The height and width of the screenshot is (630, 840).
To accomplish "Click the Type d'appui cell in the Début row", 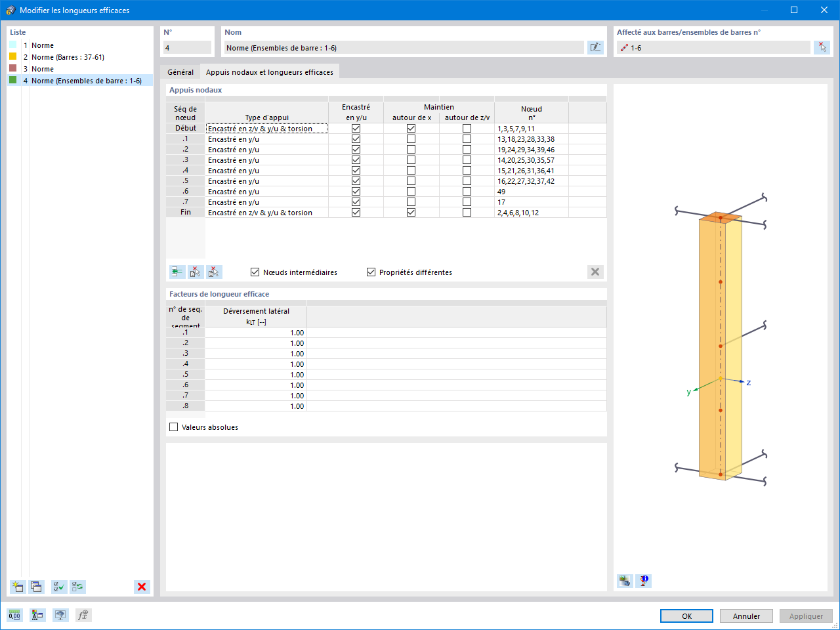I will (267, 129).
